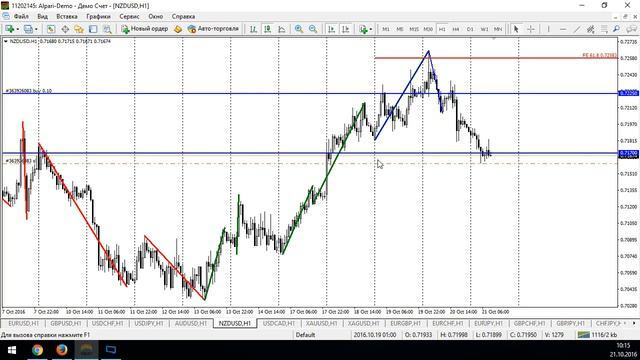This screenshot has height=360, width=640.
Task: Click the Новый ордер button
Action: click(144, 29)
